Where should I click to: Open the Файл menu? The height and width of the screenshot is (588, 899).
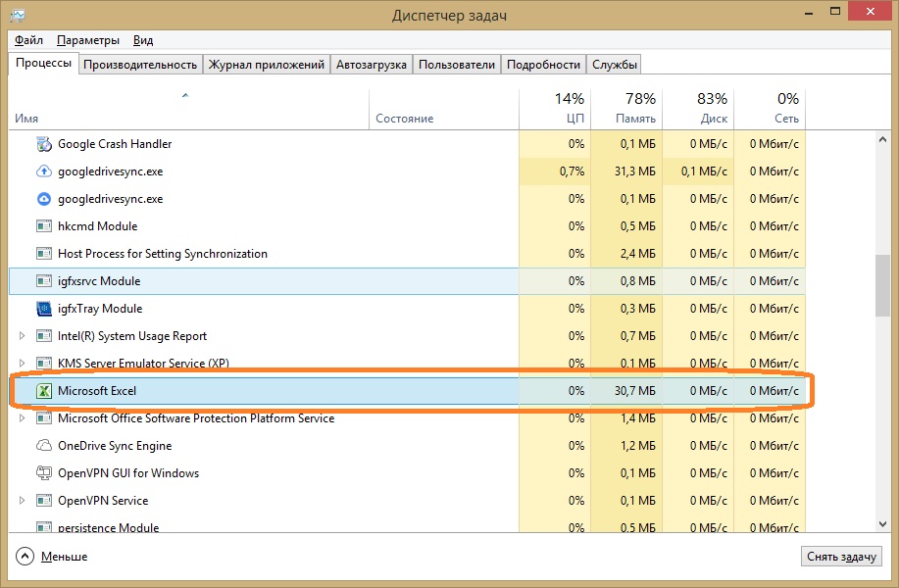pos(28,40)
